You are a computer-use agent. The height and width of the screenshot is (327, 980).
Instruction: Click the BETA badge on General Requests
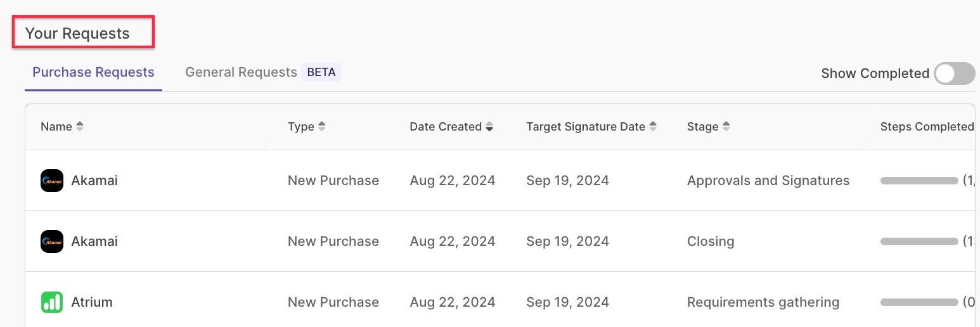(321, 72)
